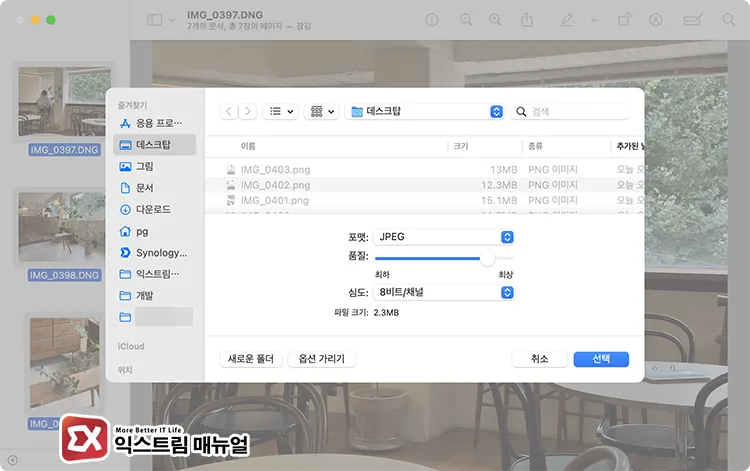Select 개발 folder in the sidebar
Image resolution: width=750 pixels, height=471 pixels.
pyautogui.click(x=154, y=296)
